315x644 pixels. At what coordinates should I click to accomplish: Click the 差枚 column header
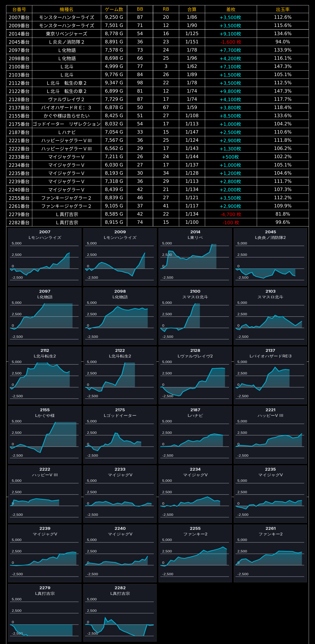click(x=231, y=9)
